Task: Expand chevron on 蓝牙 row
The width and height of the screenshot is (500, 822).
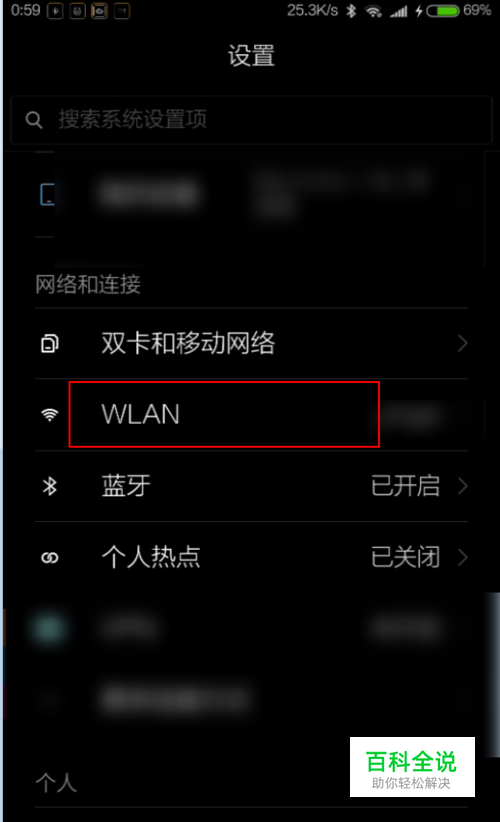Action: 462,486
